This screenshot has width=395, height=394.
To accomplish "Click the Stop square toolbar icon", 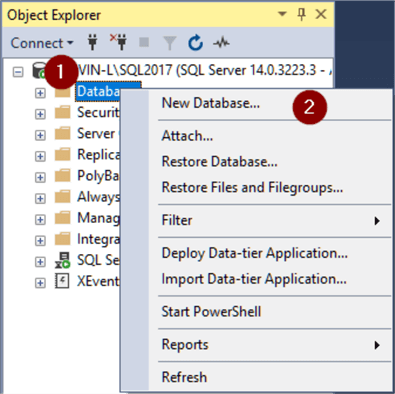I will pos(144,43).
